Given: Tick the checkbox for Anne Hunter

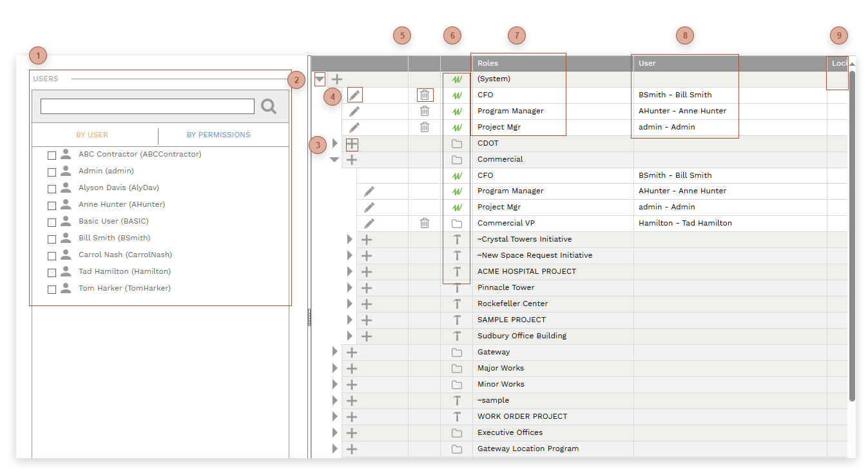Looking at the screenshot, I should point(52,206).
